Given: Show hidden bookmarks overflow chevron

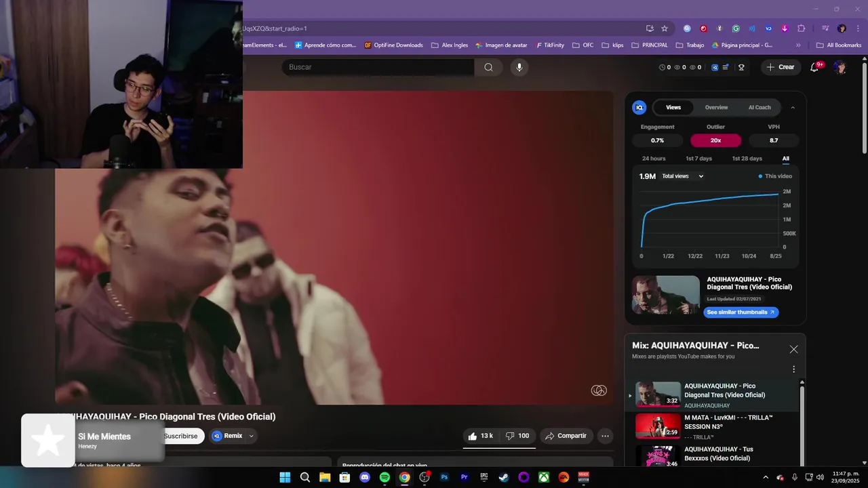Looking at the screenshot, I should point(798,45).
